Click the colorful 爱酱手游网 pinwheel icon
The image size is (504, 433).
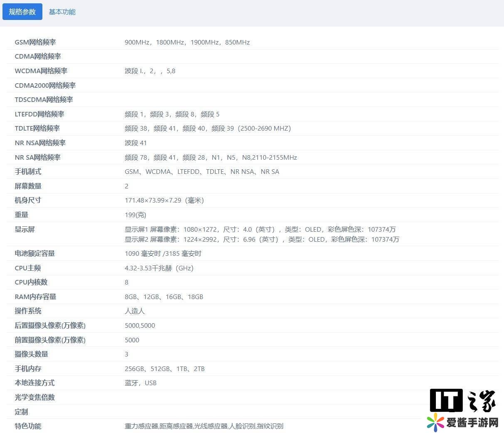435,423
